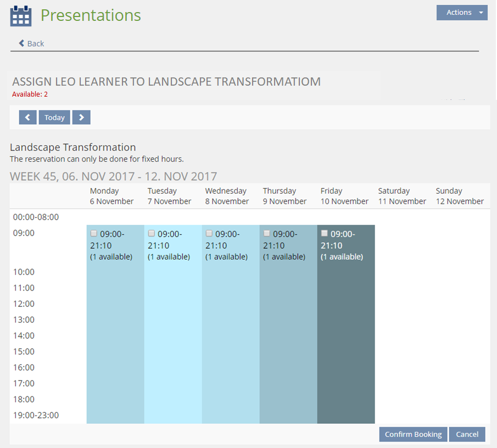Check Monday 09:00-21:10 slot checkbox

click(x=93, y=233)
